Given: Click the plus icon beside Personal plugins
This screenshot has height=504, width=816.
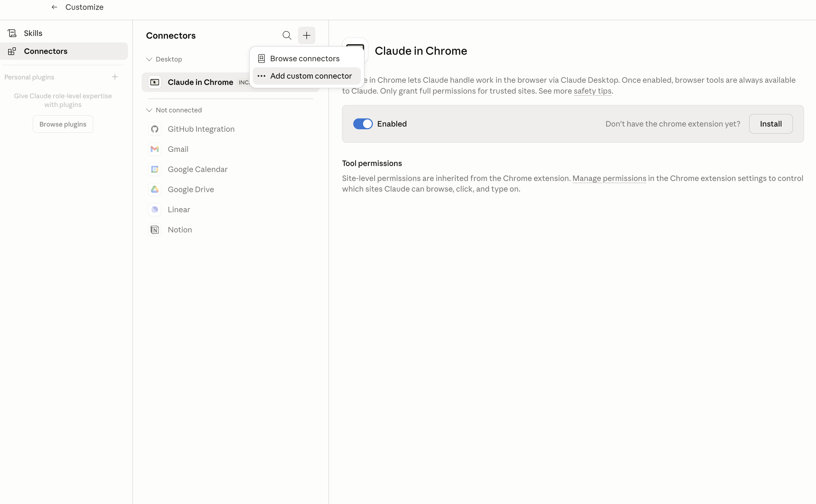Looking at the screenshot, I should 115,77.
